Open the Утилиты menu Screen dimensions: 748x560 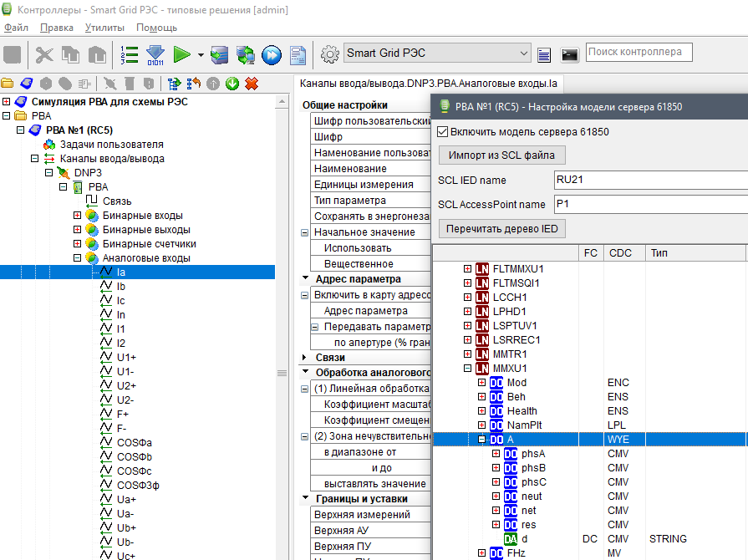(x=104, y=28)
